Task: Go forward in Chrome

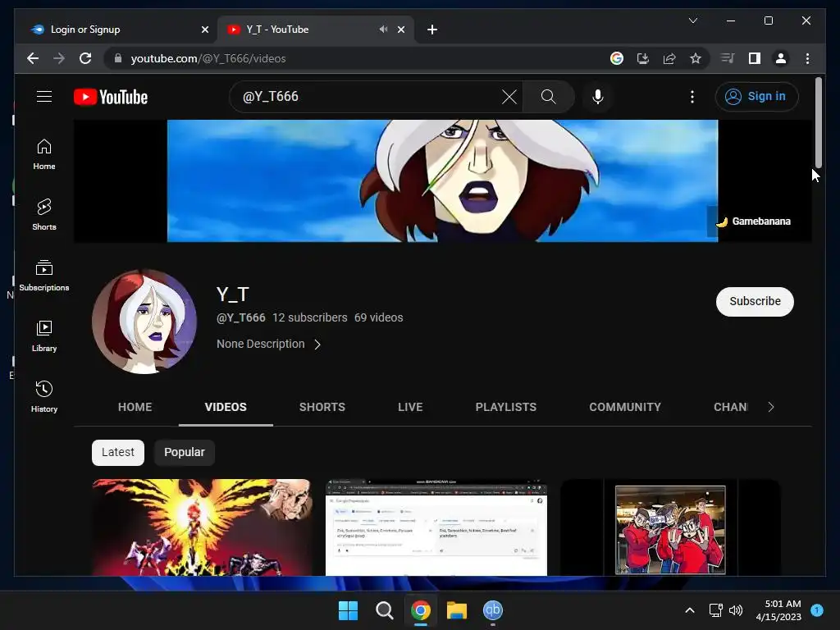Action: pos(59,58)
